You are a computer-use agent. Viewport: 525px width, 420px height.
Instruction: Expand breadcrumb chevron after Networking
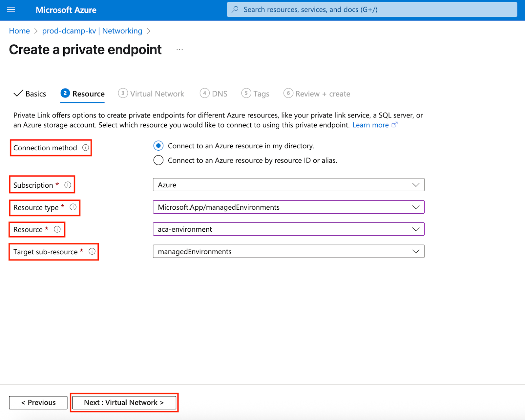149,31
